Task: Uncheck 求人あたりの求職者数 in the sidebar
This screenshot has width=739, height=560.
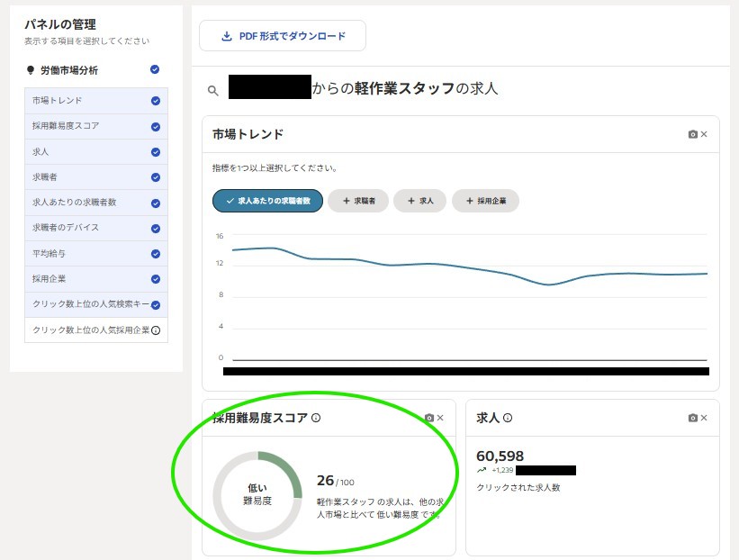Action: click(x=156, y=203)
